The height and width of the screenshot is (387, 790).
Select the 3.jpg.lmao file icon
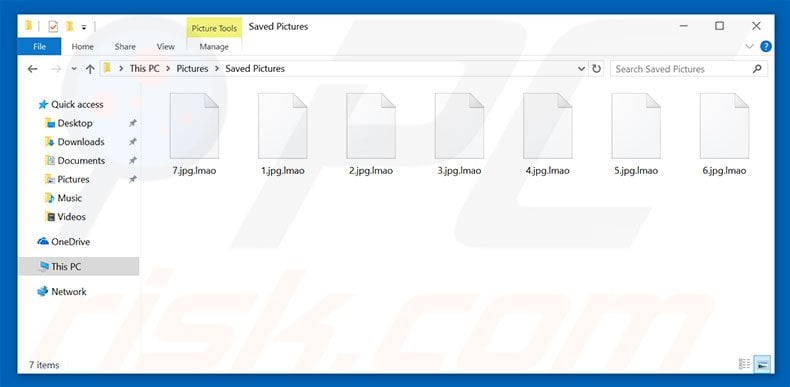click(x=459, y=126)
